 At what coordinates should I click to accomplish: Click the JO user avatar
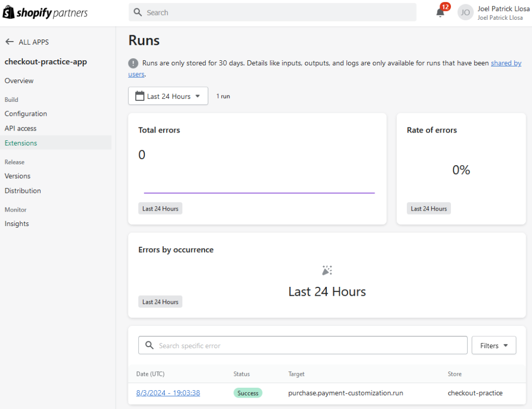tap(465, 12)
